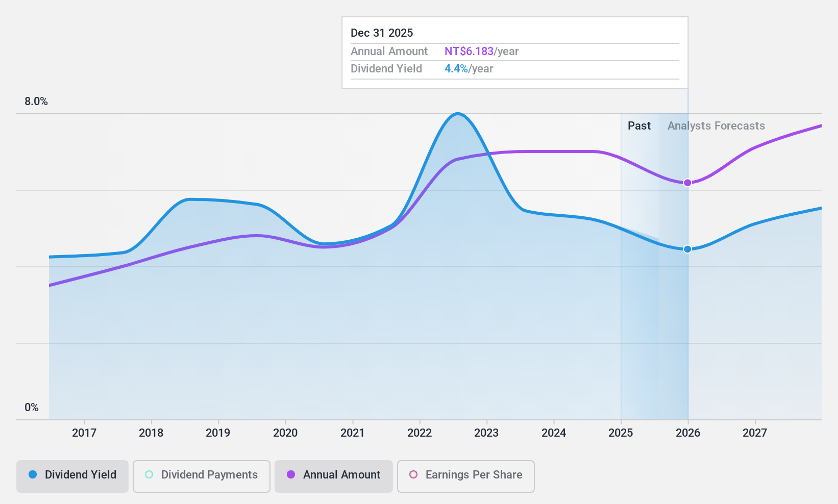Image resolution: width=838 pixels, height=504 pixels.
Task: Click the 2027 x-axis label
Action: coord(755,433)
